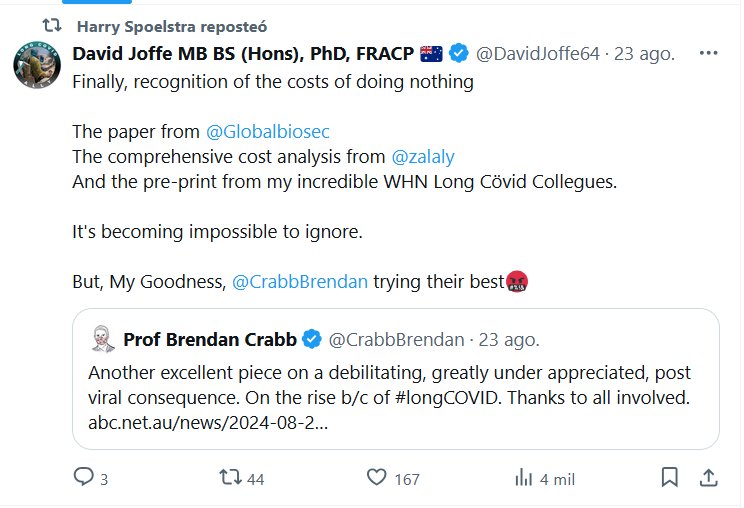Open @CrabbBrendan mention in main tweet
This screenshot has width=744, height=508.
(300, 283)
